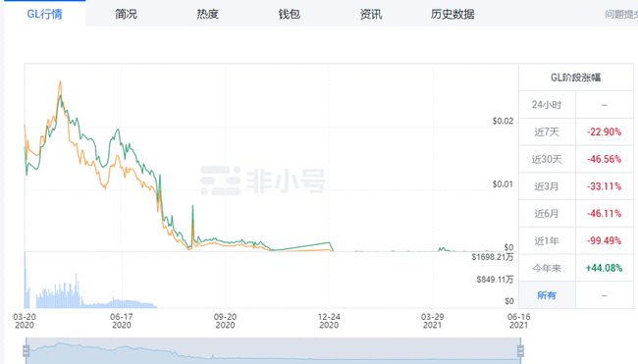The image size is (638, 364).
Task: Click the +44.08% value
Action: pos(604,268)
